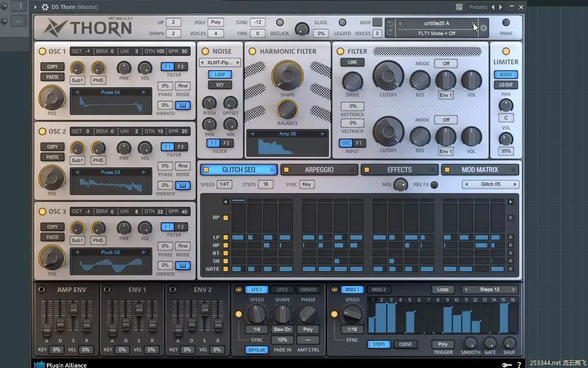This screenshot has height=368, width=588.
Task: Click the Plugin Alliance logo
Action: coord(60,365)
